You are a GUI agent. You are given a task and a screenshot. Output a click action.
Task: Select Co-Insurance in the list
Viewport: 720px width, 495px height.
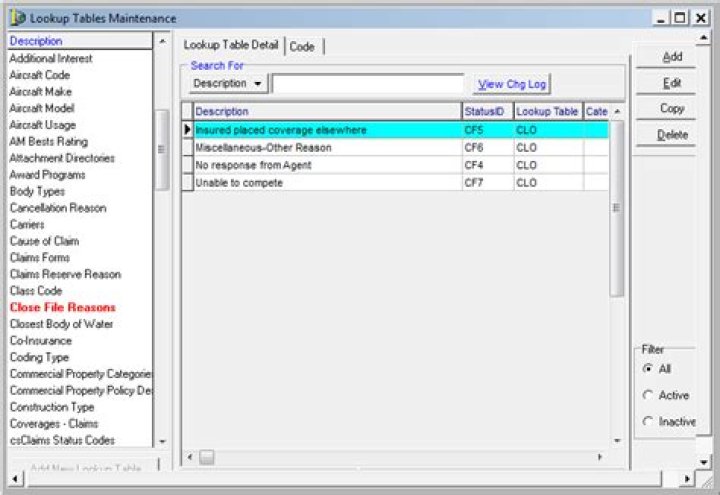point(41,341)
